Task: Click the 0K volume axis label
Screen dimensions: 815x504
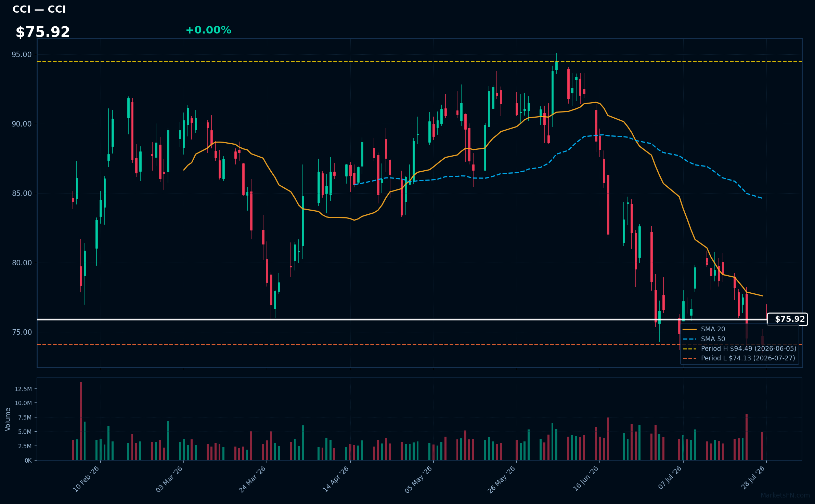Action: point(28,461)
